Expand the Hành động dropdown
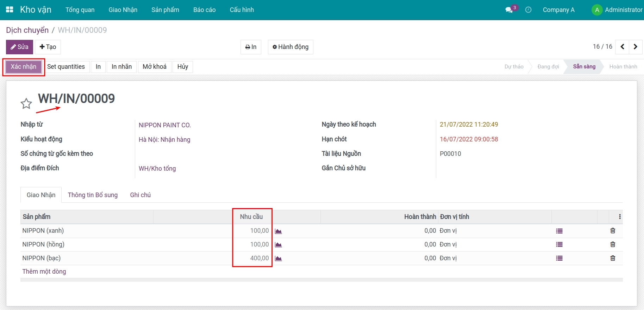This screenshot has width=644, height=310. [x=290, y=47]
